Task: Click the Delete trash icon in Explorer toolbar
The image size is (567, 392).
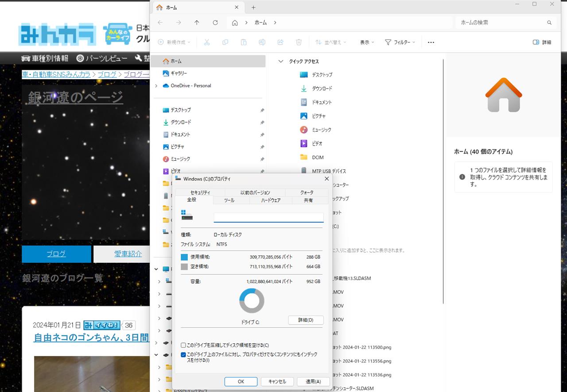Action: pos(299,42)
